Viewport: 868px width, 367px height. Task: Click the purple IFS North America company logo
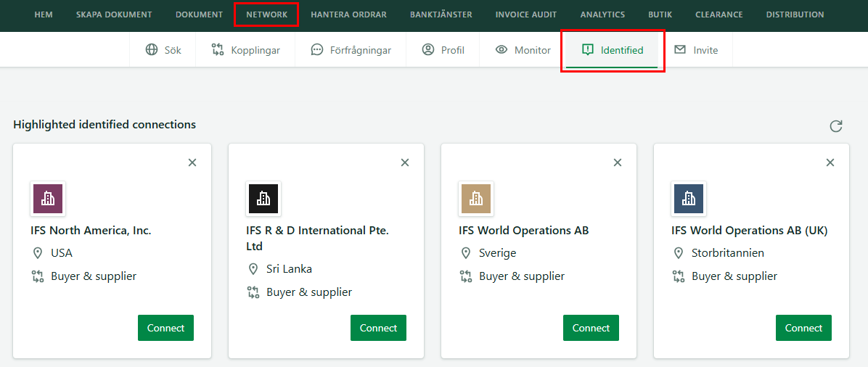click(48, 199)
